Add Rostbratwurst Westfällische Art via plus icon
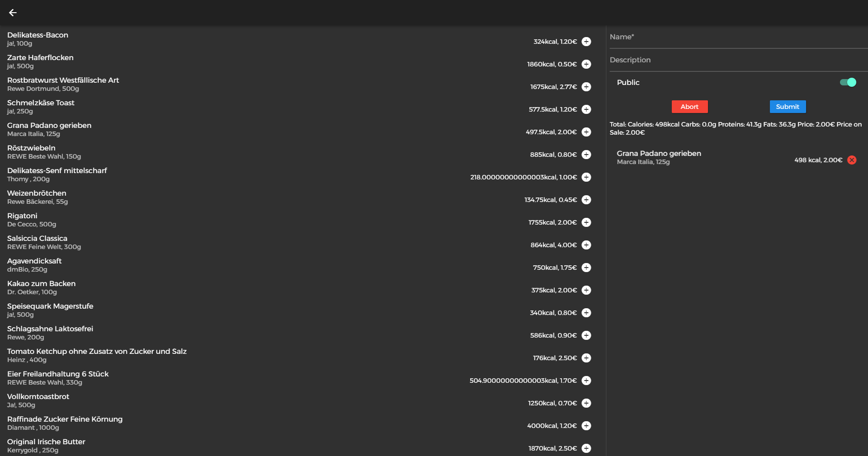The height and width of the screenshot is (456, 868). click(586, 87)
